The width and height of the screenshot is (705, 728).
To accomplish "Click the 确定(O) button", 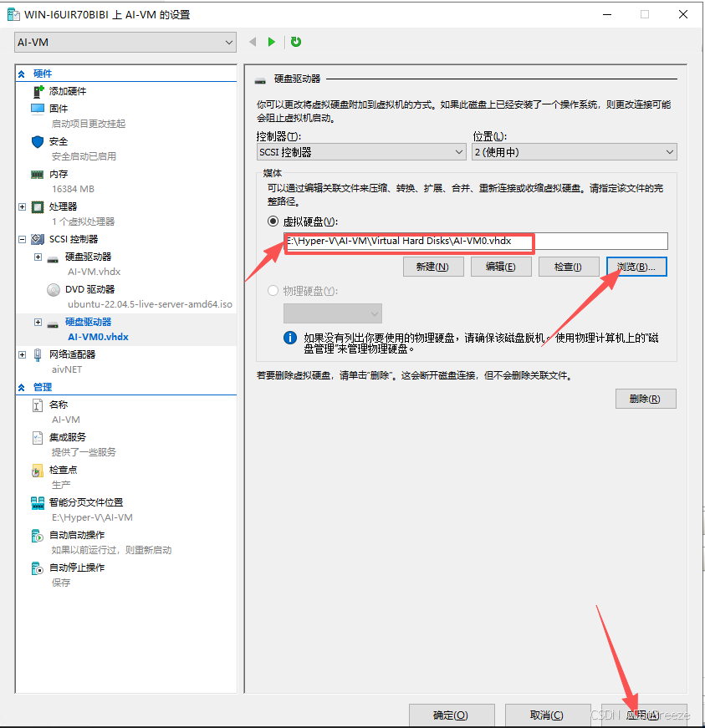I will click(452, 715).
